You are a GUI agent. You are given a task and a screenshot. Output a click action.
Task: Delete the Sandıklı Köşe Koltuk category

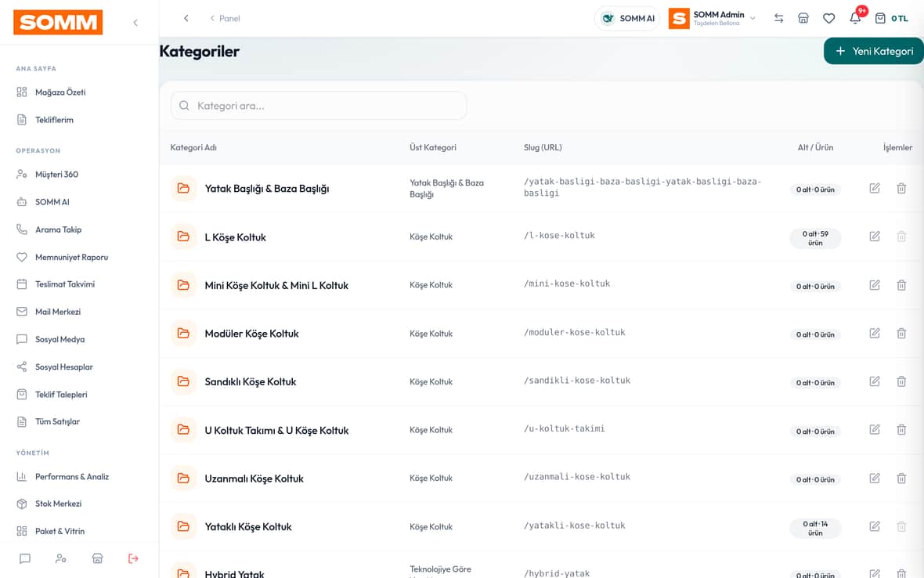901,381
